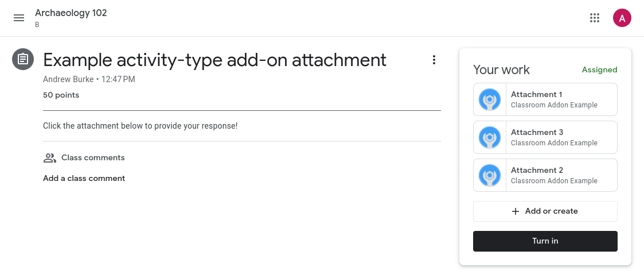The height and width of the screenshot is (274, 644).
Task: Click the Attachment 1 addon icon
Action: tap(490, 99)
